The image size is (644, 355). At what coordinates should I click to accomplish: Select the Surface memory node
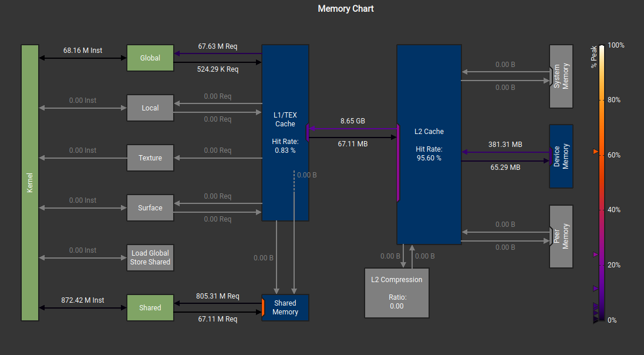150,207
